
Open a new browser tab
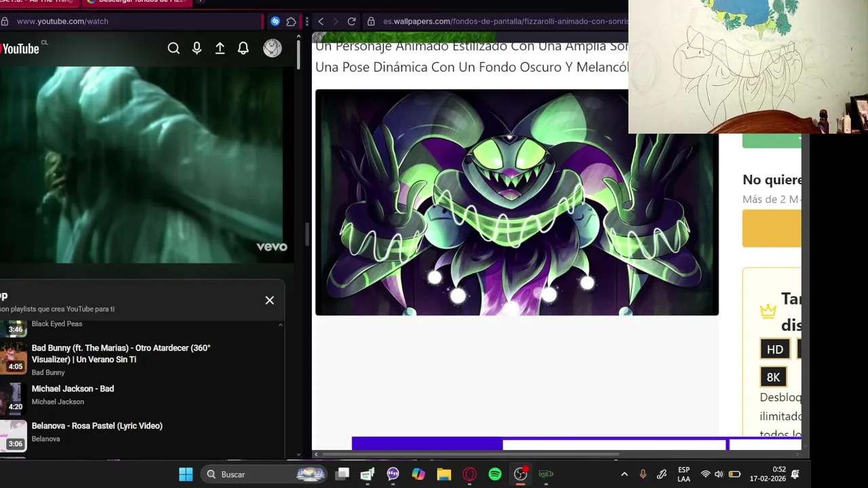coord(201,2)
